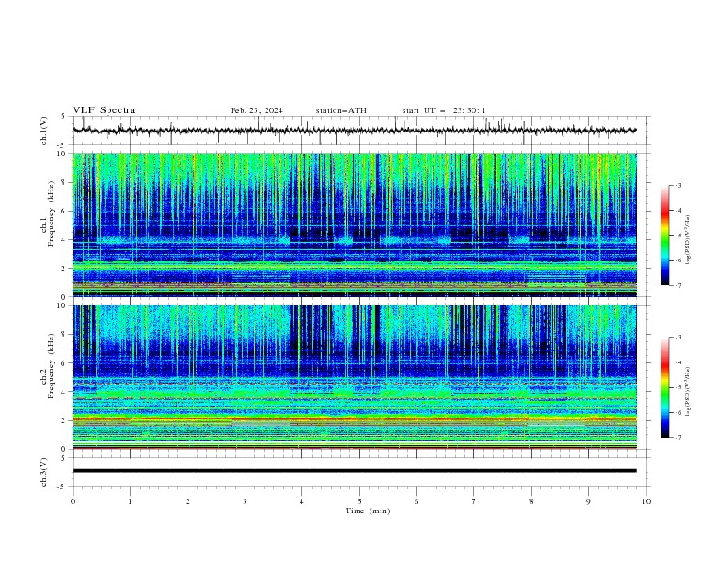Click the "ch.1(V)" axis label
The width and height of the screenshot is (728, 563).
click(44, 131)
